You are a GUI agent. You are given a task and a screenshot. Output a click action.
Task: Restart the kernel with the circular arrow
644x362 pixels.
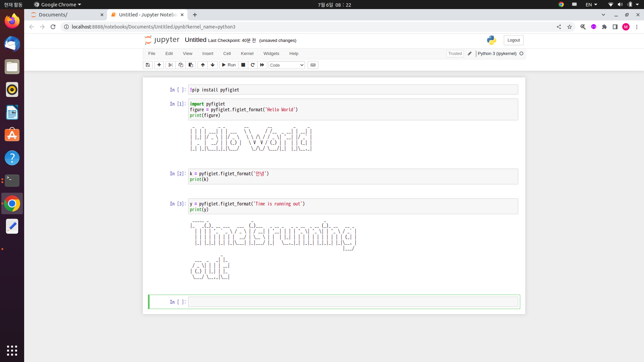pyautogui.click(x=253, y=65)
